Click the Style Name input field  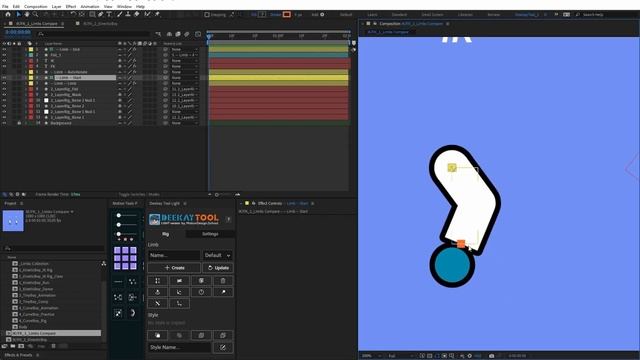179,347
